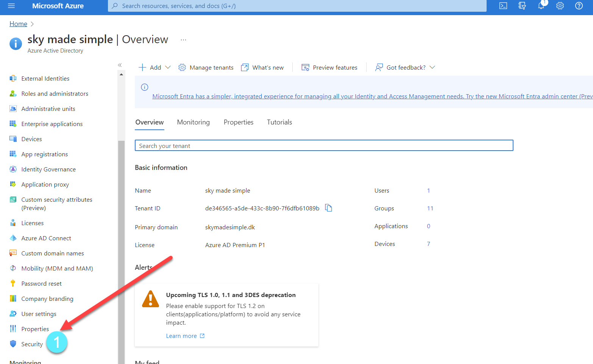This screenshot has width=593, height=364.
Task: Open Security in the left menu
Action: pyautogui.click(x=32, y=344)
